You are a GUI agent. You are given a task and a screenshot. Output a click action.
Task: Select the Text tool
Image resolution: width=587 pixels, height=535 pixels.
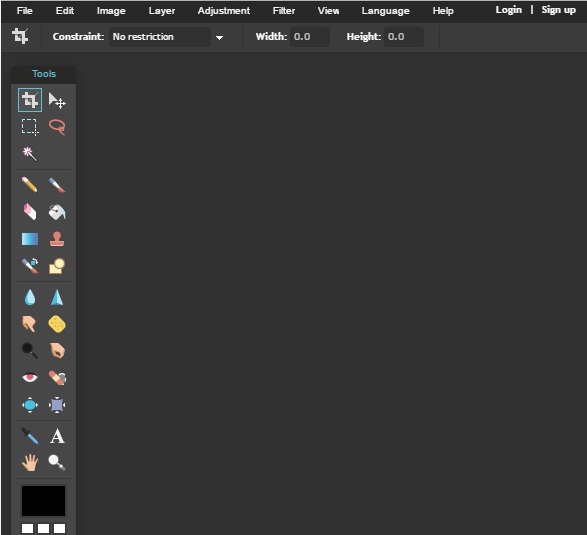point(57,436)
